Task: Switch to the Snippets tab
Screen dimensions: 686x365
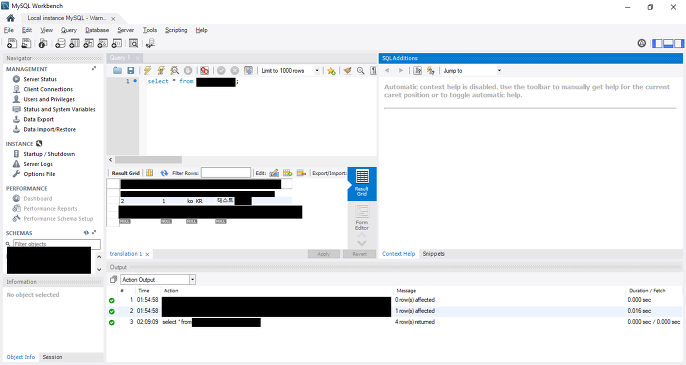Action: tap(434, 254)
